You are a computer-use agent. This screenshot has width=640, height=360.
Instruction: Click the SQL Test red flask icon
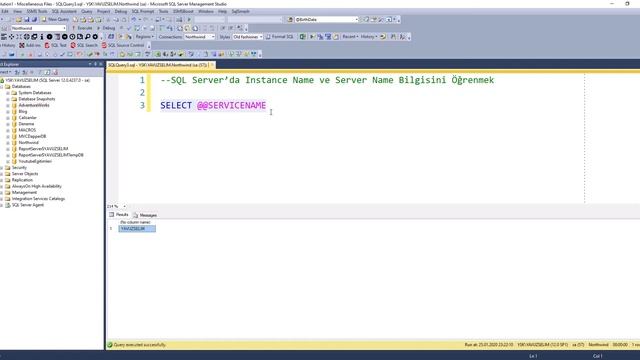[47, 45]
